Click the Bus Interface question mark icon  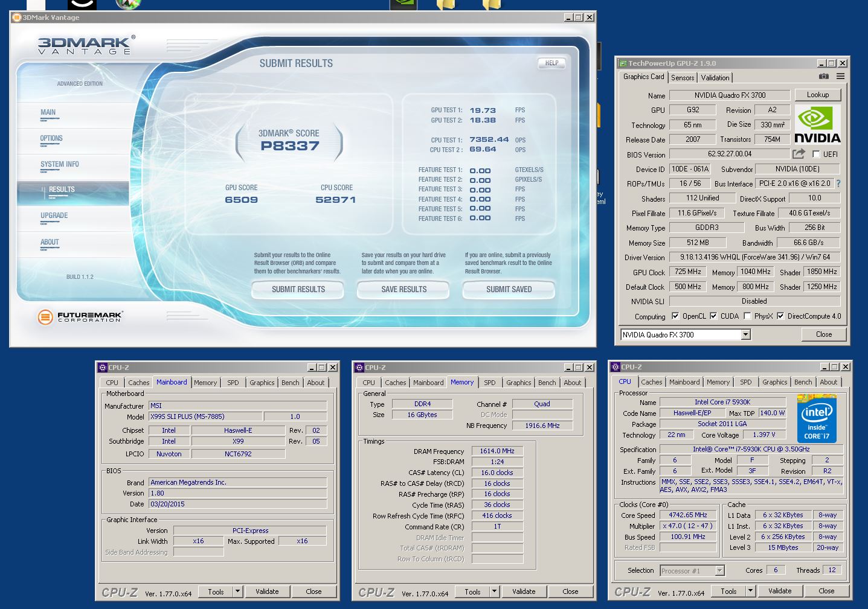[838, 183]
